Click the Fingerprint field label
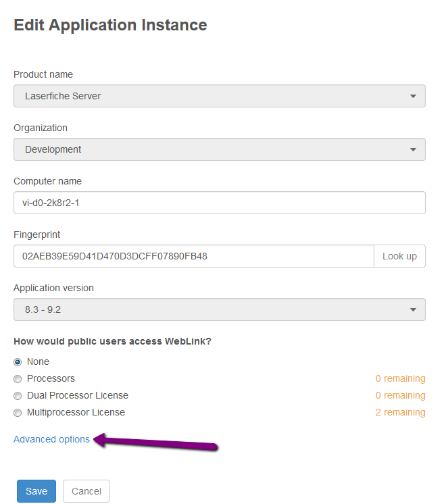The image size is (446, 504). point(36,234)
